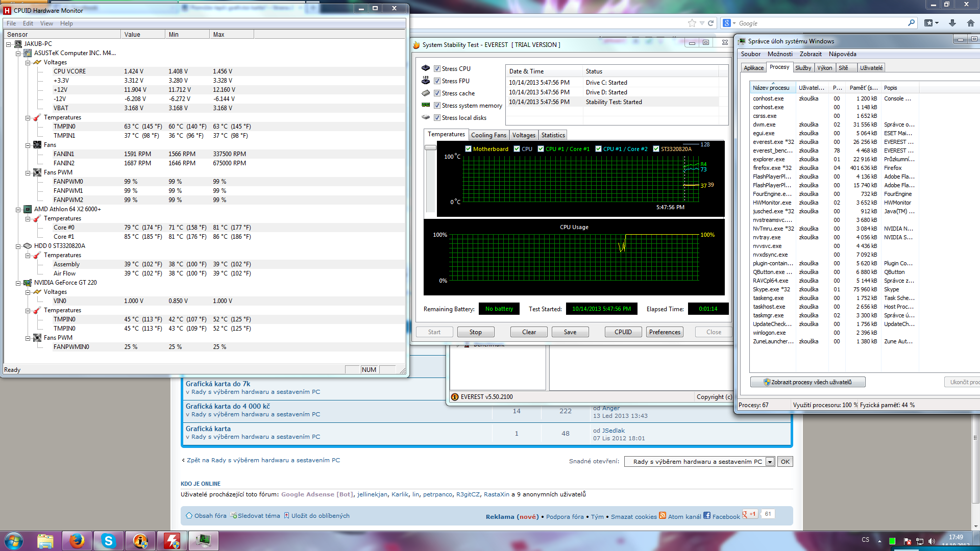Sort processes by Název procesu column
980x551 pixels.
(772, 88)
